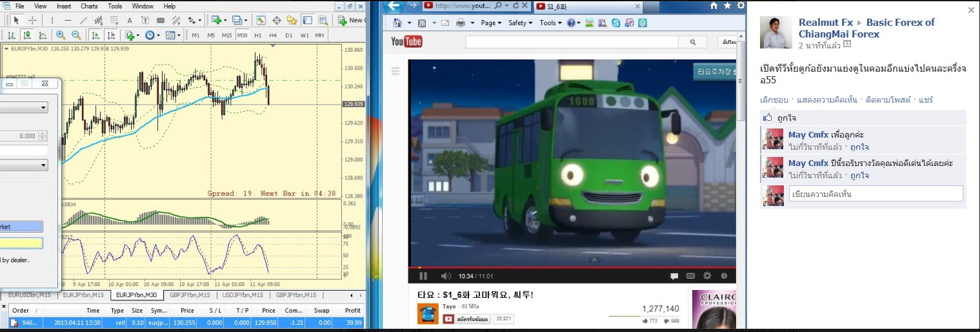Select the trendline drawing tool
The width and height of the screenshot is (980, 332).
click(x=83, y=21)
